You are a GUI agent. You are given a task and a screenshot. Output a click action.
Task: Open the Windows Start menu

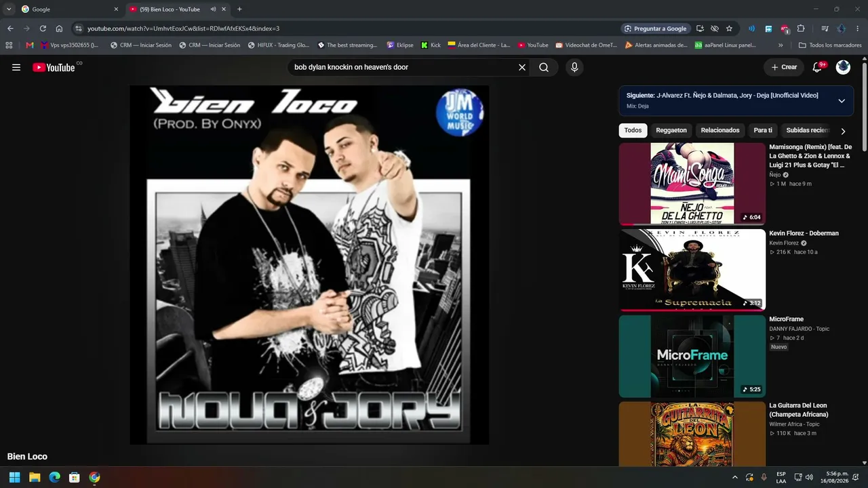coord(15,477)
